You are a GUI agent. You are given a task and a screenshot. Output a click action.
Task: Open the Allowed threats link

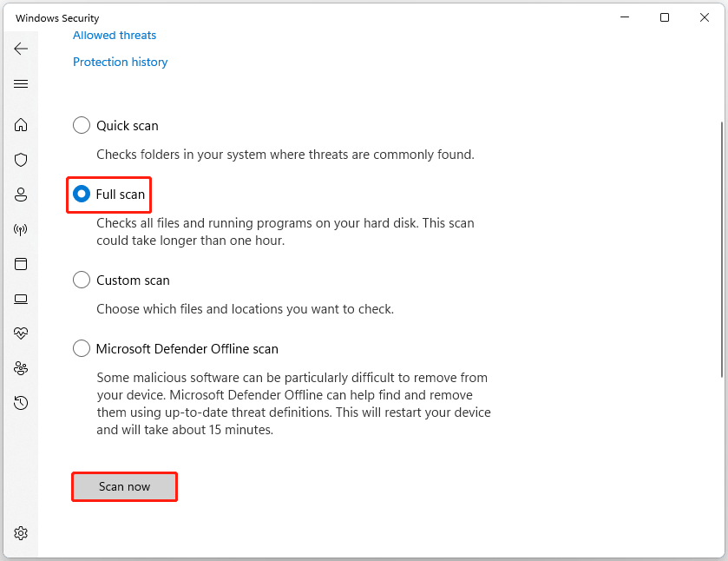pyautogui.click(x=114, y=35)
